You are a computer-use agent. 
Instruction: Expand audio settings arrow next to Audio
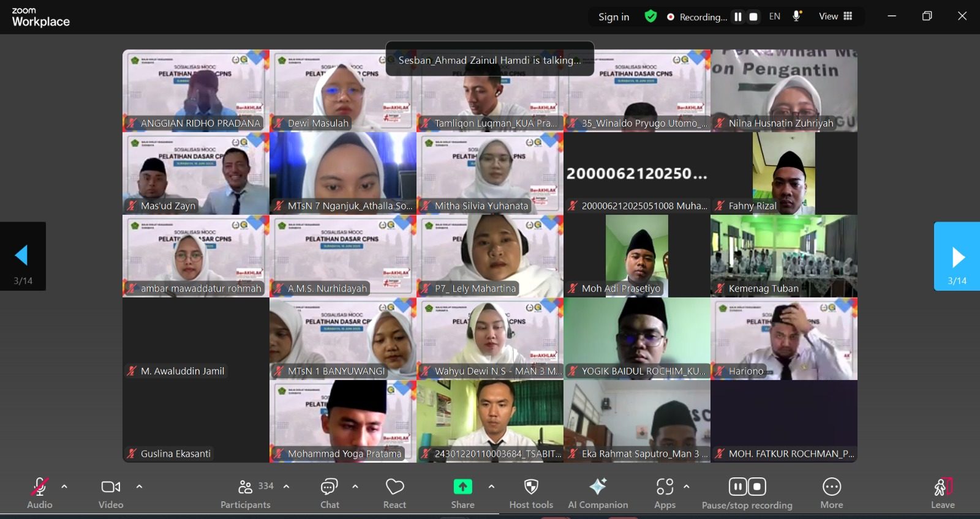point(64,487)
